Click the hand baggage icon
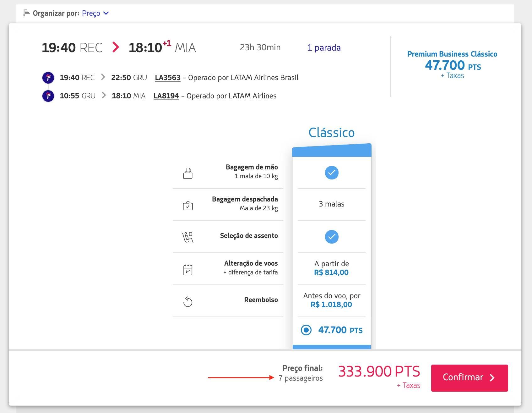The width and height of the screenshot is (532, 413). [188, 173]
